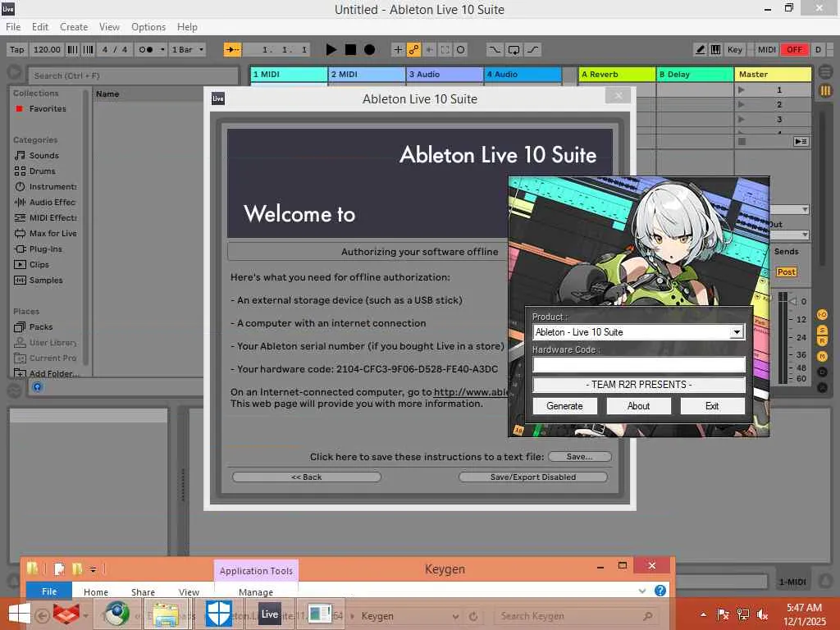Screen dimensions: 840x630
Task: Open metronome settings dropdown arrow
Action: pyautogui.click(x=162, y=50)
